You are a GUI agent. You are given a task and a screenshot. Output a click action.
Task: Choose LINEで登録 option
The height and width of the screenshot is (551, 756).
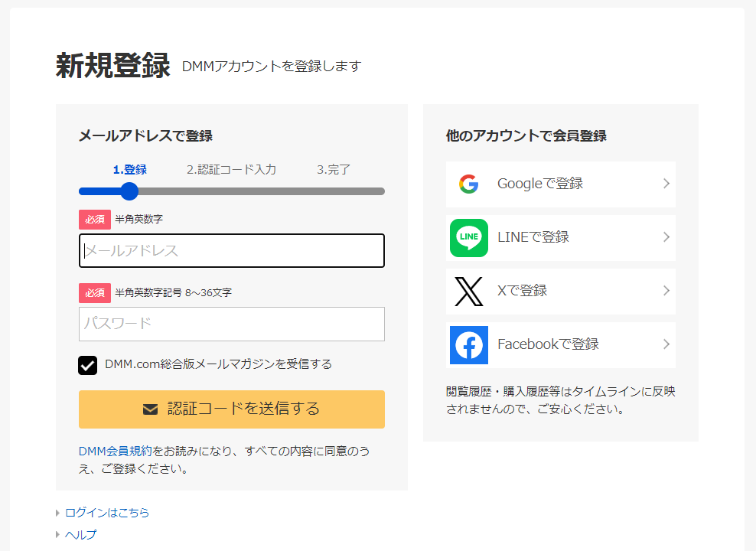click(561, 238)
